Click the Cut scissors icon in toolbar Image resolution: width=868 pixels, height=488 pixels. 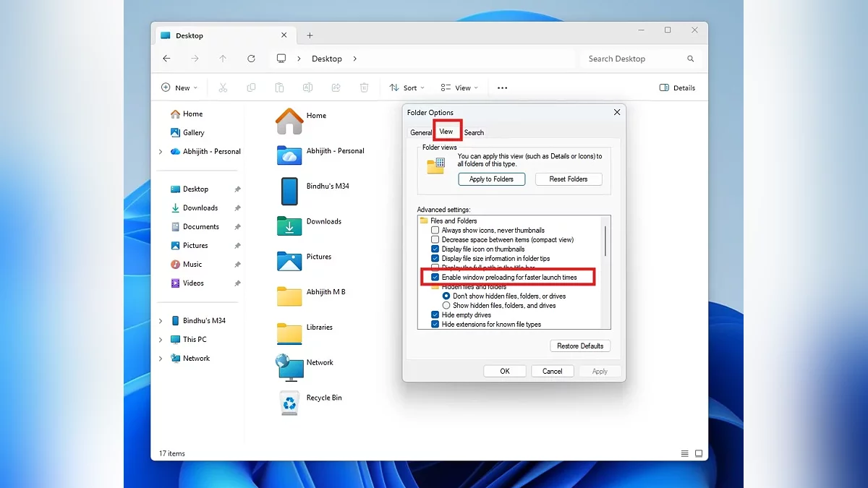tap(223, 87)
